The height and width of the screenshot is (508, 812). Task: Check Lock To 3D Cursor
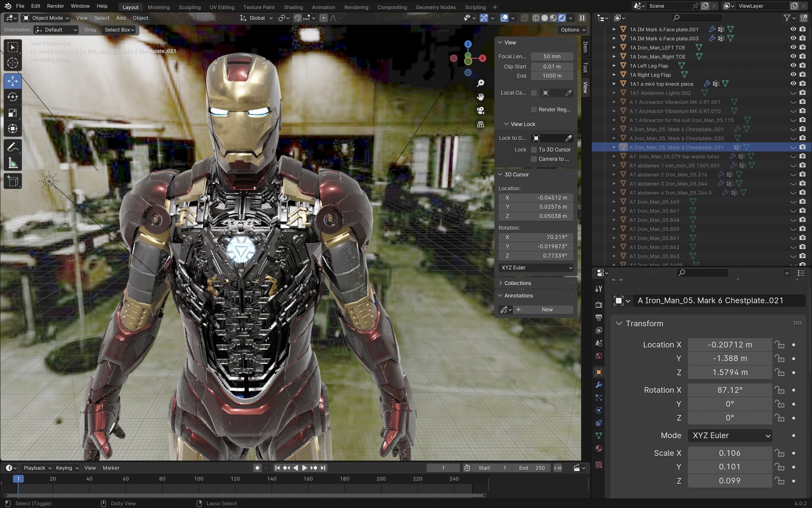coord(534,150)
